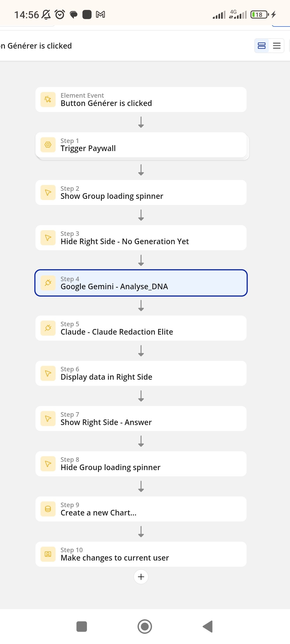The image size is (290, 644).
Task: Switch to compact list view
Action: tap(277, 46)
